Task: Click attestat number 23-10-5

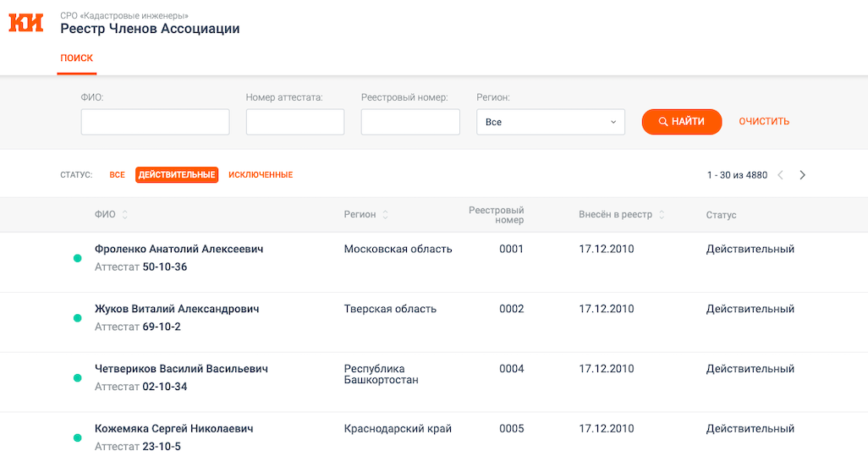Action: 162,447
